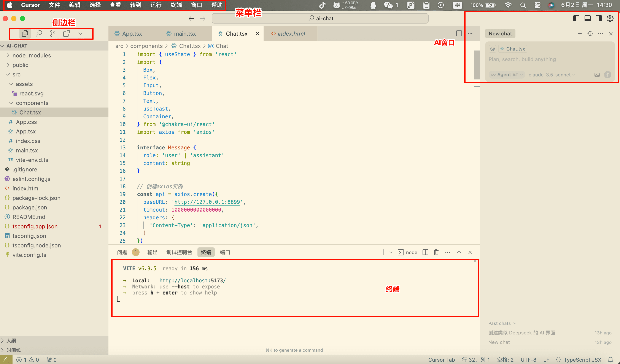The height and width of the screenshot is (364, 620).
Task: Toggle the bottom panel layout button
Action: [x=588, y=18]
